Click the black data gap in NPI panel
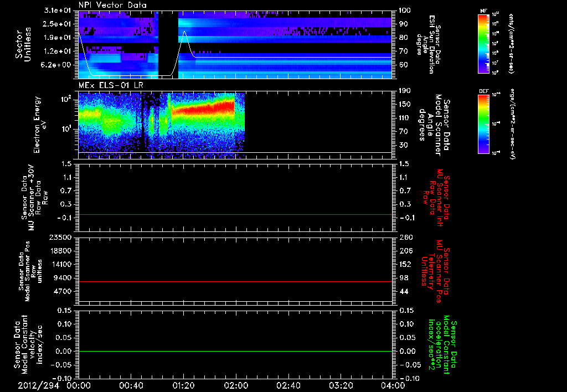This screenshot has width=567, height=392. [168, 44]
